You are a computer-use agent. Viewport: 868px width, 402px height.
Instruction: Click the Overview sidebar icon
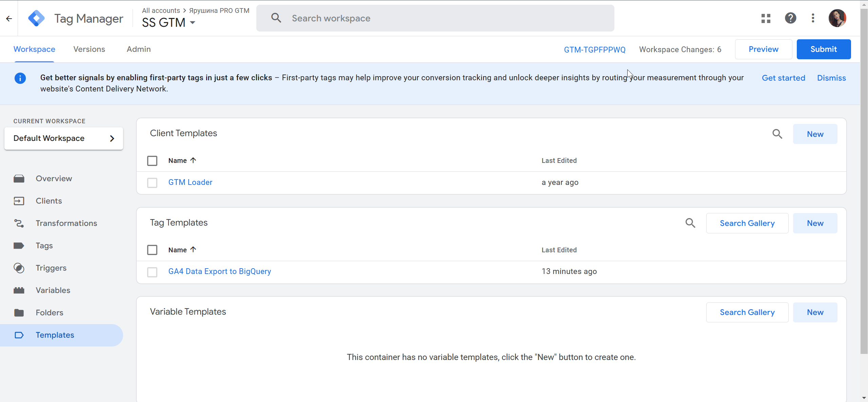[19, 178]
